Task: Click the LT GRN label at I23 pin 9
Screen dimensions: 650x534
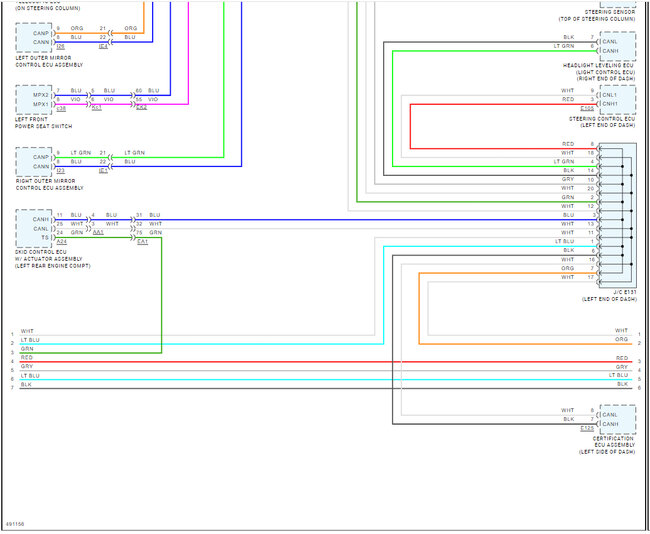Action: pyautogui.click(x=81, y=153)
